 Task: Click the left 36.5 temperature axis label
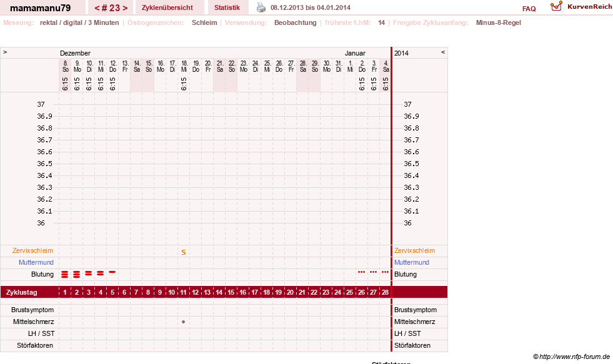click(44, 164)
